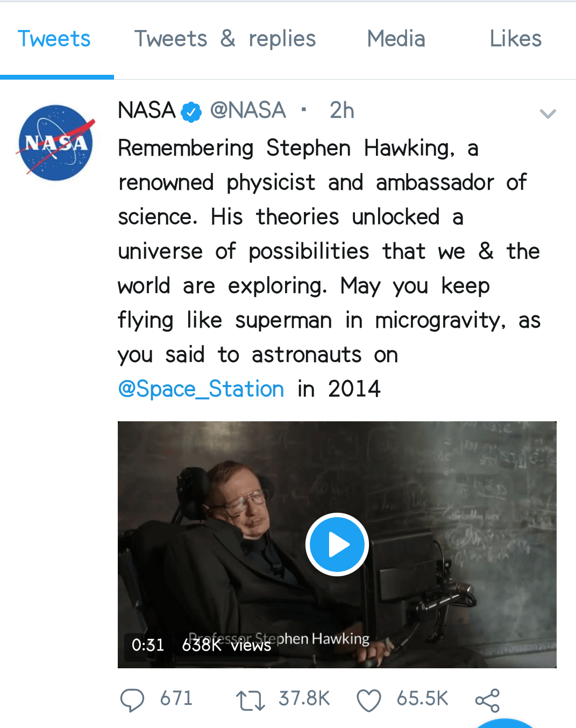Image resolution: width=576 pixels, height=728 pixels.
Task: Click the reply speech bubble icon
Action: (x=132, y=700)
